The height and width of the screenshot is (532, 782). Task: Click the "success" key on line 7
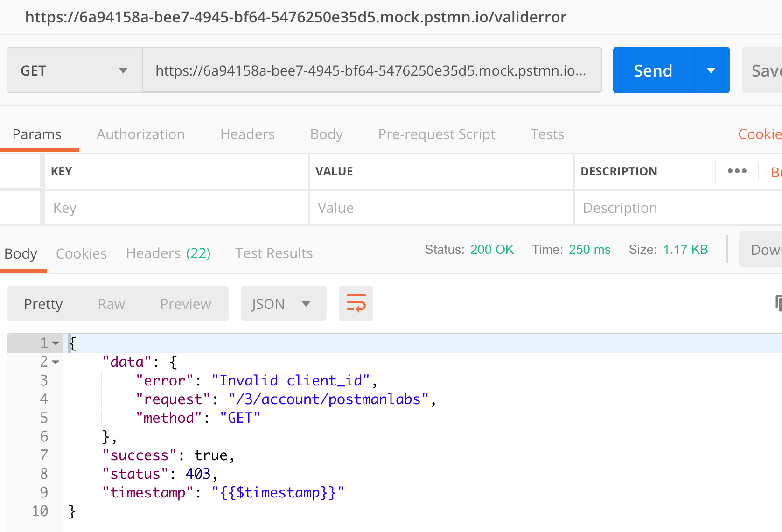[139, 455]
